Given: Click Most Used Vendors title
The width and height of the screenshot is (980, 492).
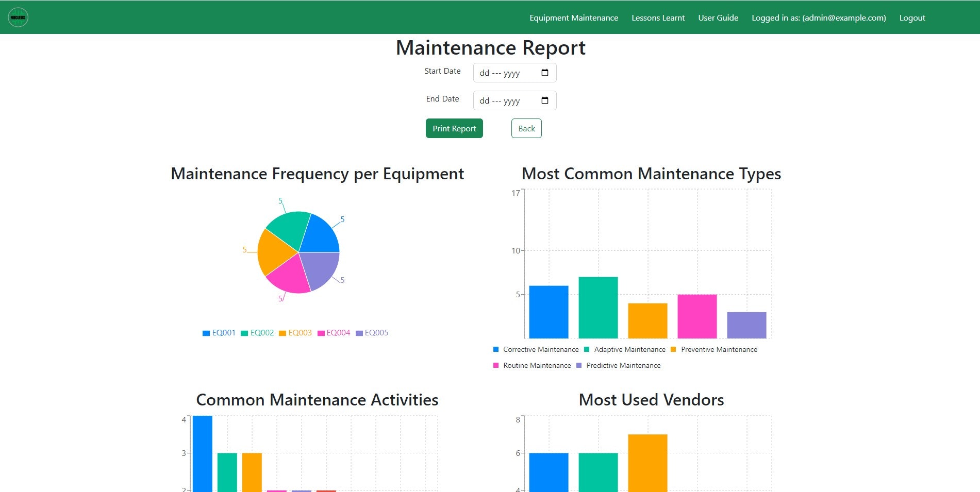Looking at the screenshot, I should click(x=651, y=400).
